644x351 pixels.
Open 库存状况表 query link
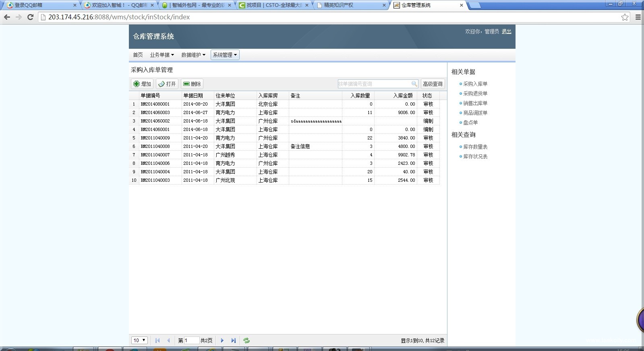coord(475,156)
